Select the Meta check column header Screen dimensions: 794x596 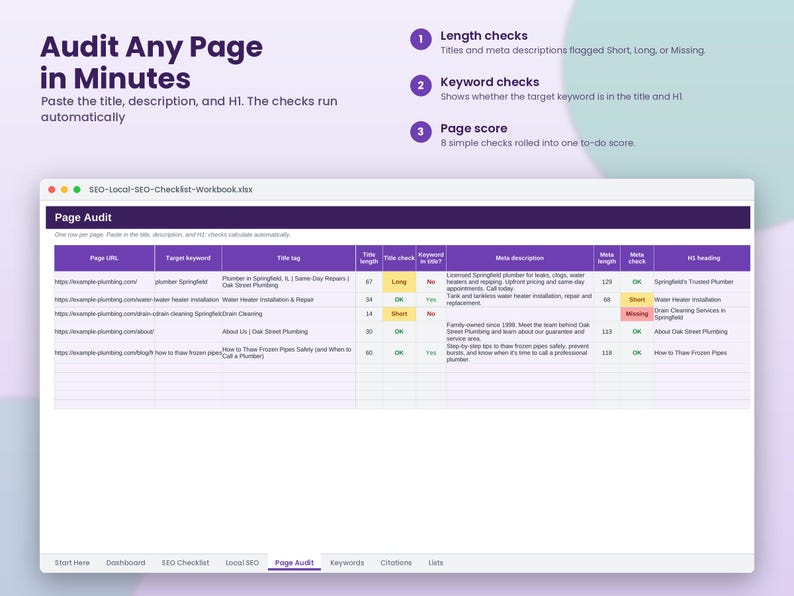tap(637, 258)
